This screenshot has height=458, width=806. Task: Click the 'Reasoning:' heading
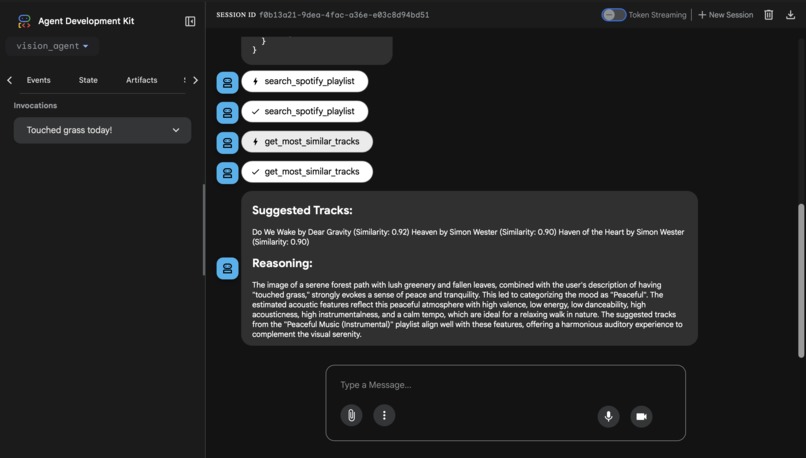coord(282,263)
